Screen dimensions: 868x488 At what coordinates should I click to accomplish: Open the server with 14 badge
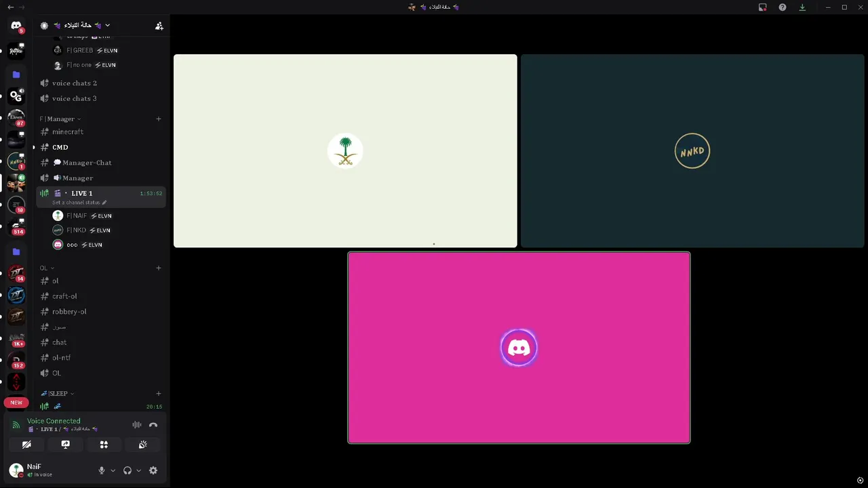[16, 274]
